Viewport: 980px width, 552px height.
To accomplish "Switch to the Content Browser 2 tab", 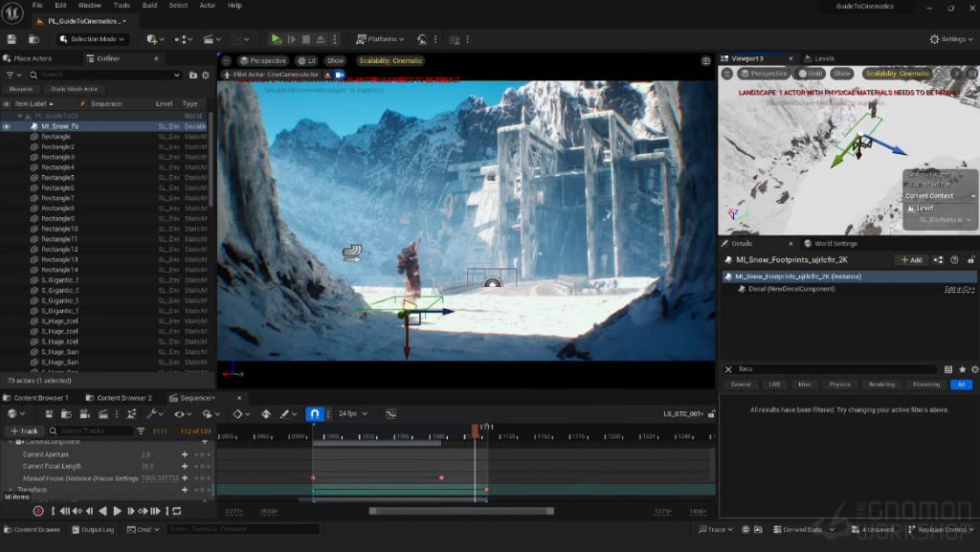I will tap(119, 398).
